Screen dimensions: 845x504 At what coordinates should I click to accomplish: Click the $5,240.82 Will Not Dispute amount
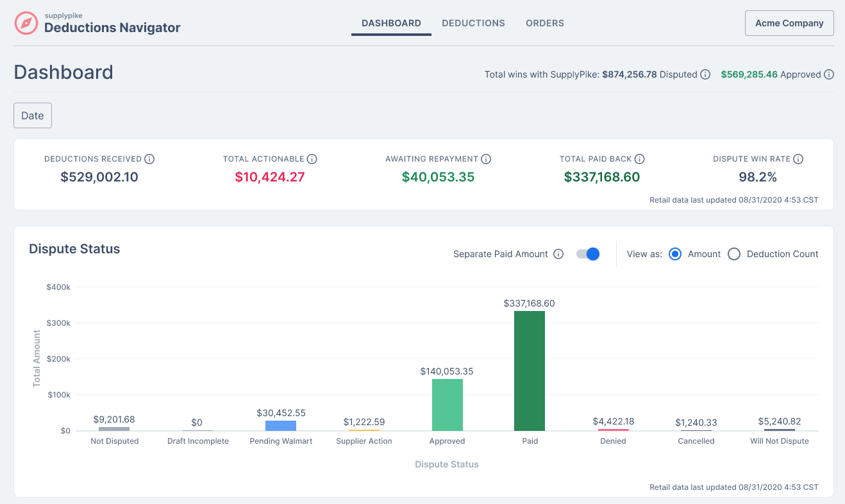[780, 421]
